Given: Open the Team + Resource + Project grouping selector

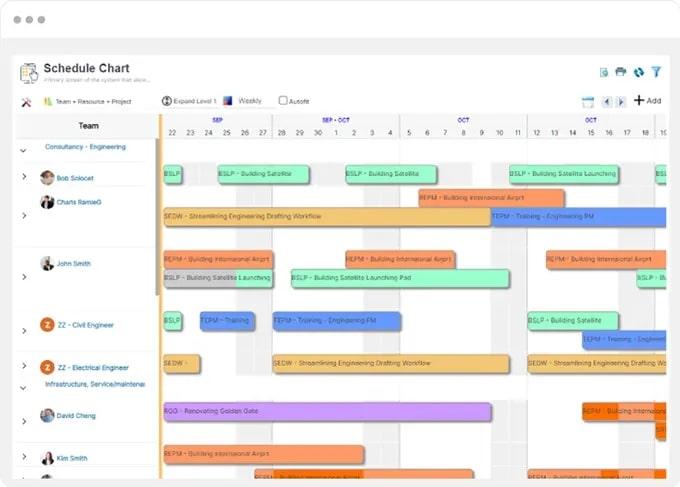Looking at the screenshot, I should click(93, 101).
